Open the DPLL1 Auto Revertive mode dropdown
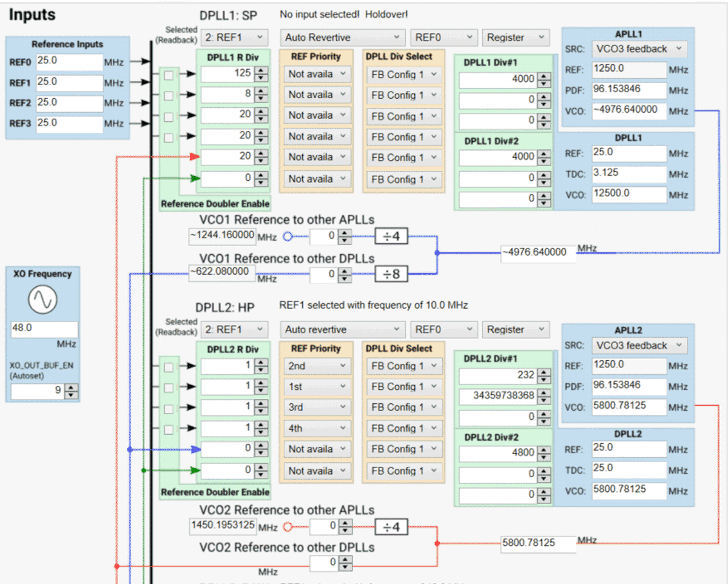Image resolution: width=728 pixels, height=584 pixels. coord(342,37)
